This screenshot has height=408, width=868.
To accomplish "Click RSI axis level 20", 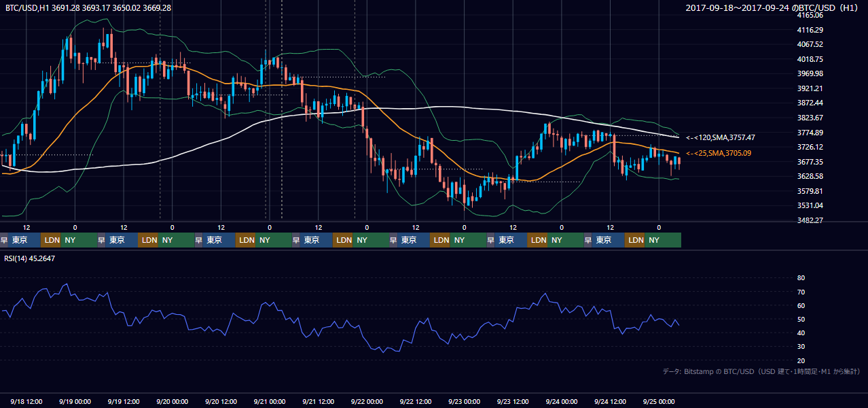I will (801, 360).
